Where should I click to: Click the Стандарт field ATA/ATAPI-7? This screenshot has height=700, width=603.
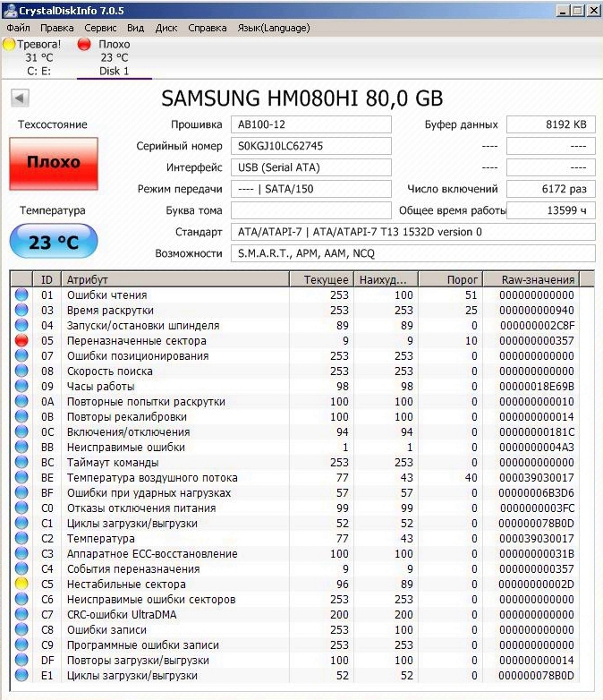(x=412, y=232)
